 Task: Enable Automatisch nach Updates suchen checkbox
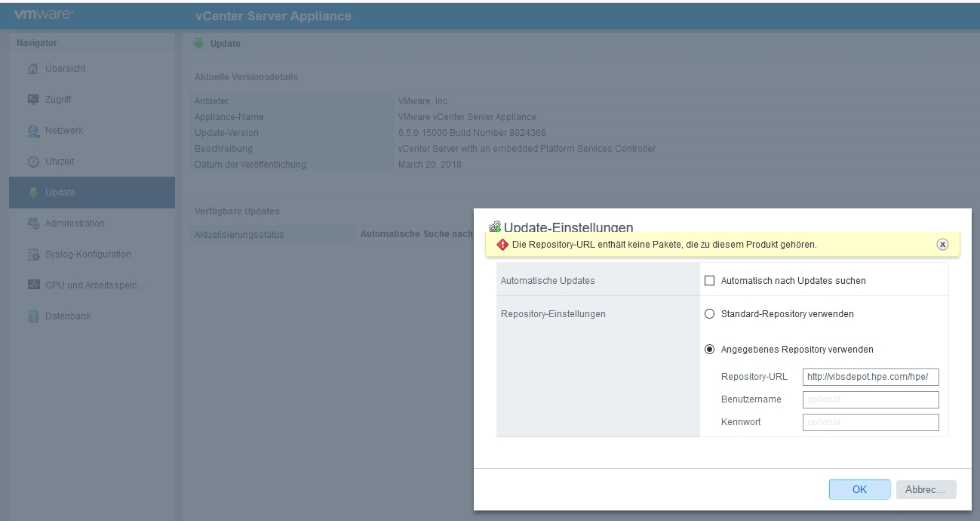[709, 281]
